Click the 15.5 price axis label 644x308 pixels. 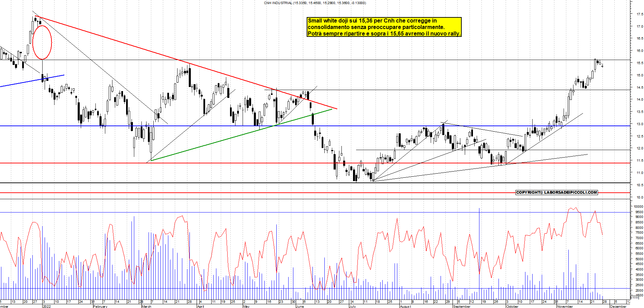pyautogui.click(x=640, y=63)
